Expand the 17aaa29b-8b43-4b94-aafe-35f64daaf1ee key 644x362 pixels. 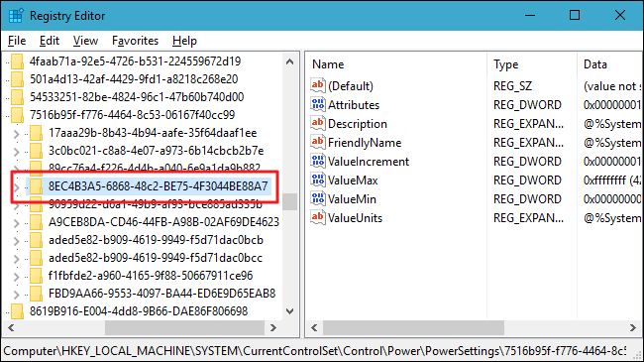[x=16, y=134]
